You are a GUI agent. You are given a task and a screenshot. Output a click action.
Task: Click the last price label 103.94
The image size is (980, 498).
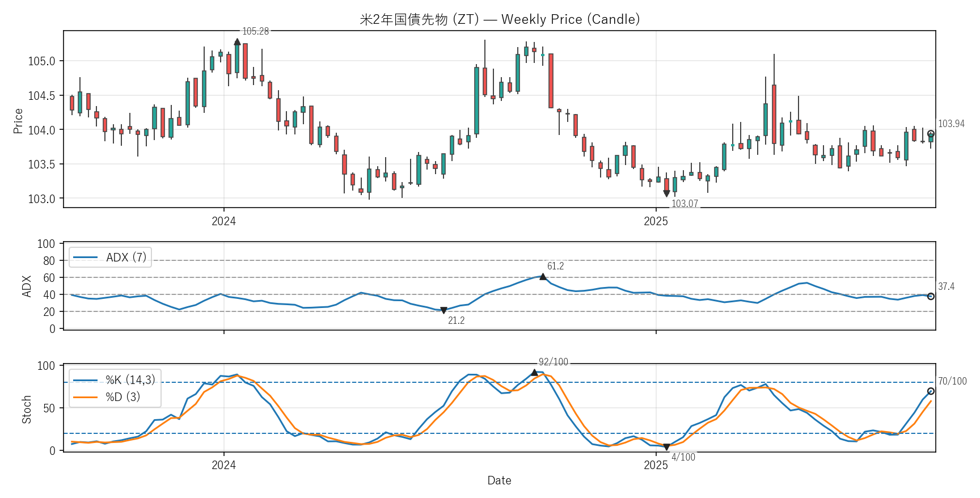point(951,124)
